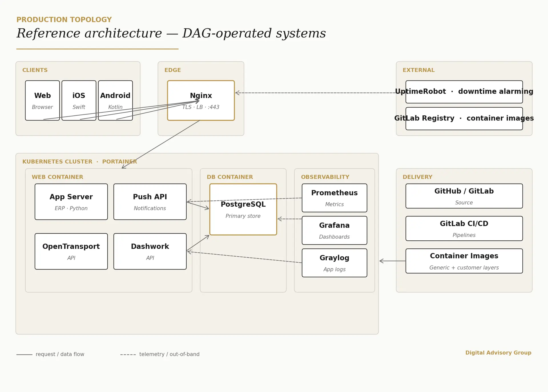
Task: Select the Prometheus Metrics node
Action: pos(334,198)
